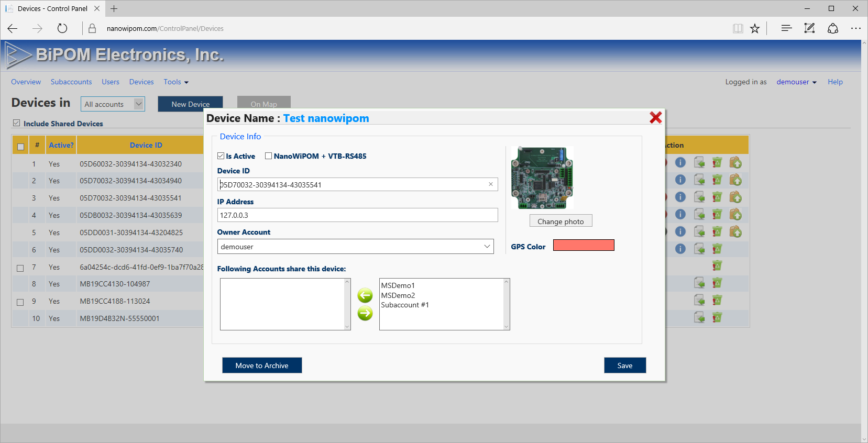Check the checkbox for device row 7
868x443 pixels.
coord(20,268)
